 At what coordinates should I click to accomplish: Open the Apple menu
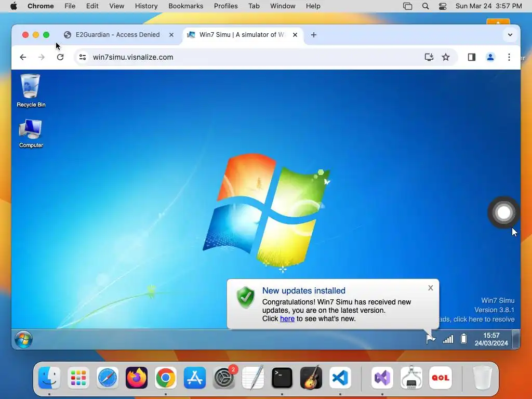coord(14,6)
